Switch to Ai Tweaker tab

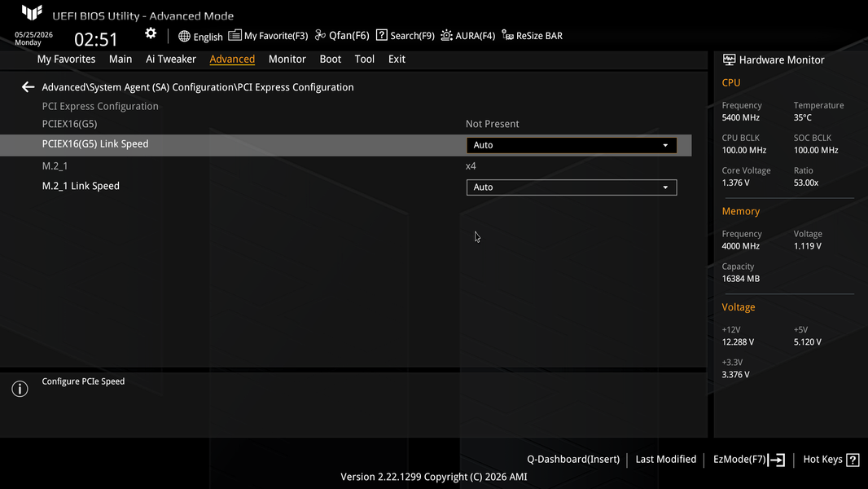[x=170, y=59]
